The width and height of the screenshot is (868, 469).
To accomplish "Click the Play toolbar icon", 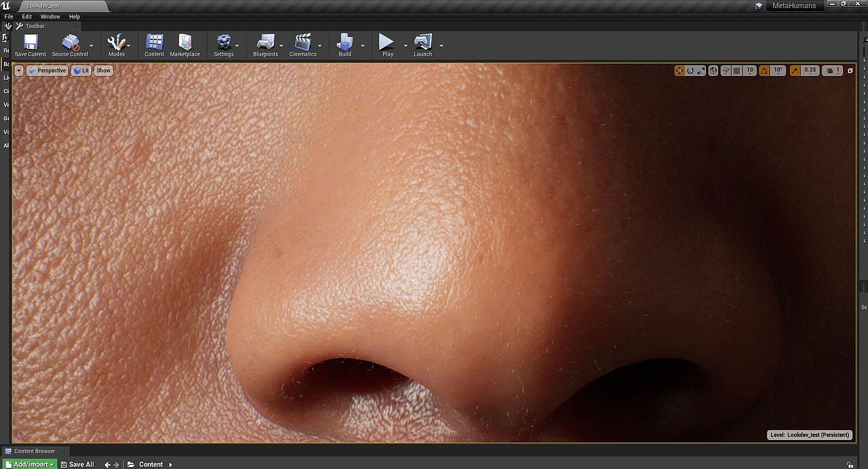I will [387, 45].
